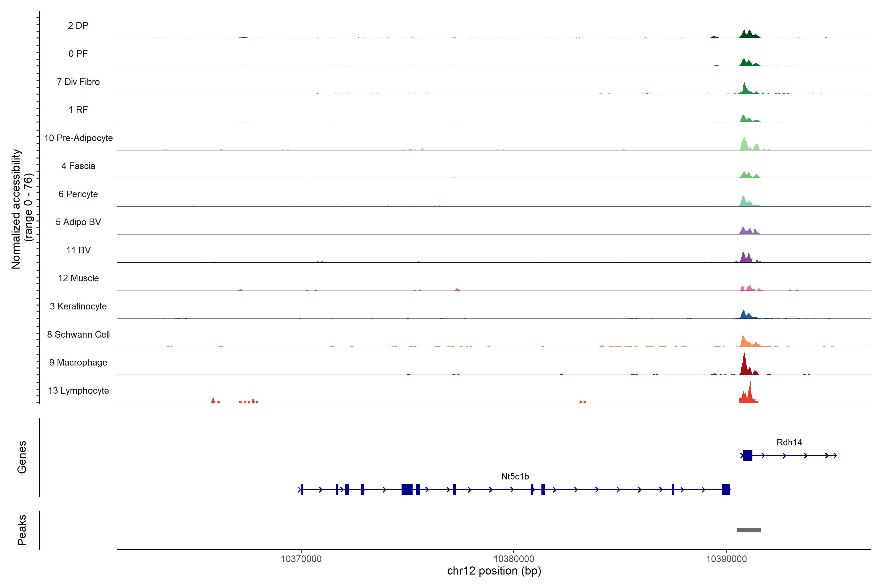Click the 7 Div Fibro green peak
Screen dimensions: 882x588
(x=745, y=89)
